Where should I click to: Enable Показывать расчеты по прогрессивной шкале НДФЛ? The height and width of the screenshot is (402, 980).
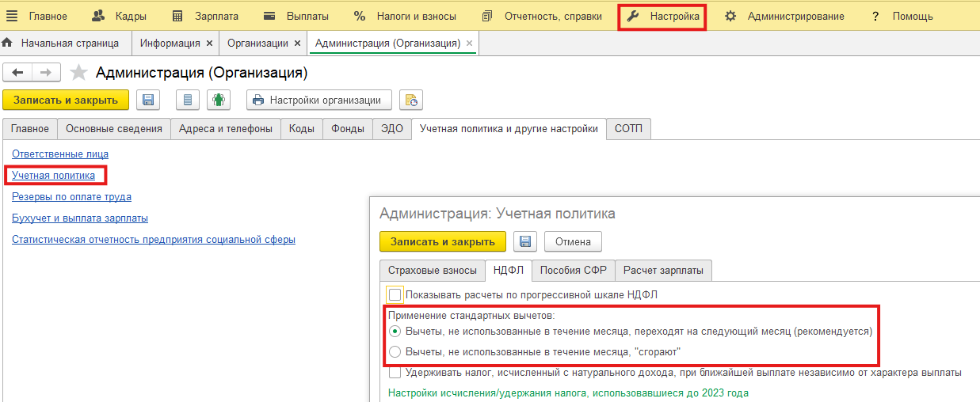click(395, 294)
